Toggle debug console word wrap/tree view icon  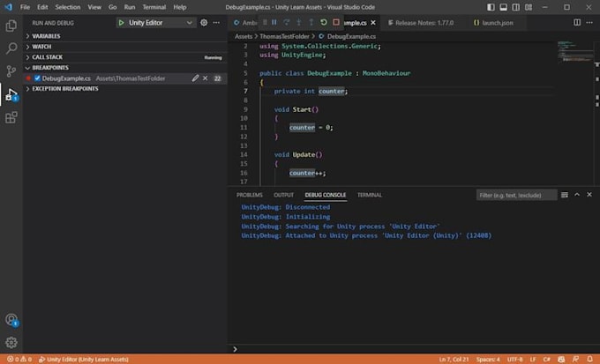pyautogui.click(x=565, y=195)
